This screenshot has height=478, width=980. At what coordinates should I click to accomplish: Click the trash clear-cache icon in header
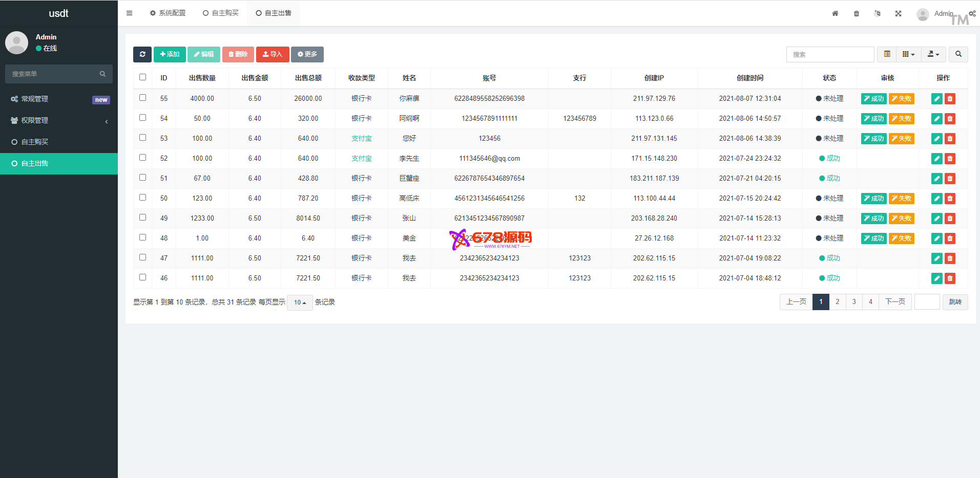coord(857,14)
